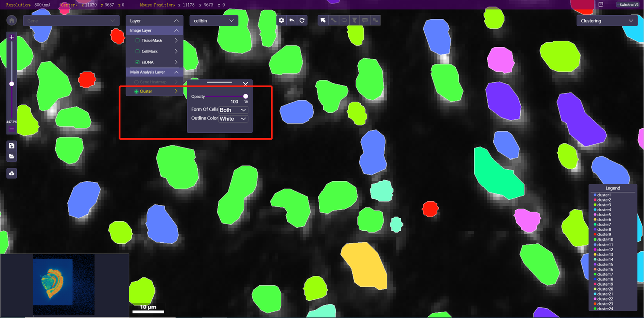Click the zoom in plus button
644x318 pixels.
[x=12, y=37]
